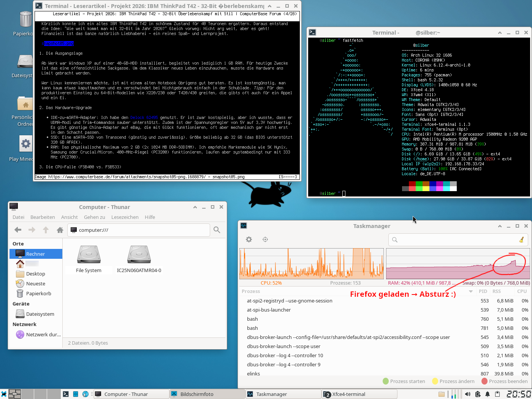The image size is (532, 399).
Task: Select the at-spi2-registryd process row
Action: (385, 301)
